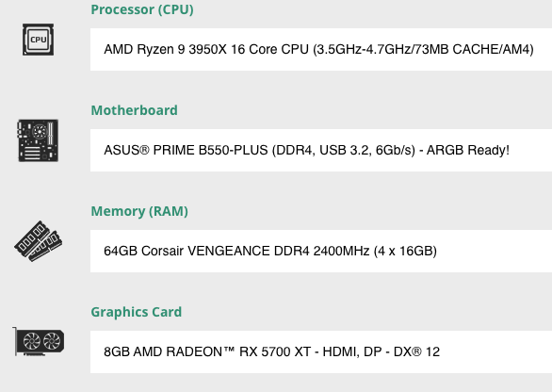Click the Graphics Card section heading
Image resolution: width=552 pixels, height=392 pixels.
[x=137, y=312]
